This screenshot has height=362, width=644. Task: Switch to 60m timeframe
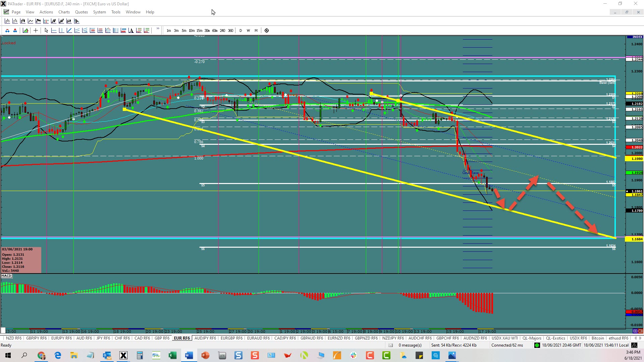pos(215,31)
